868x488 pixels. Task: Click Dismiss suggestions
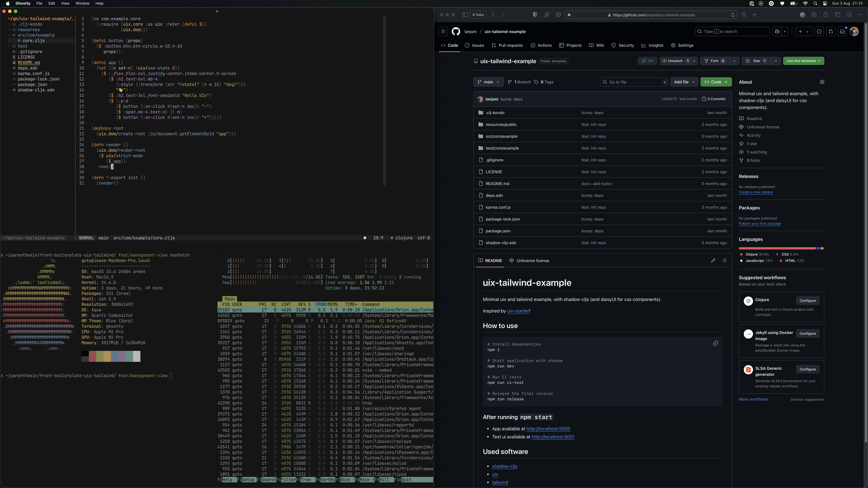[807, 400]
